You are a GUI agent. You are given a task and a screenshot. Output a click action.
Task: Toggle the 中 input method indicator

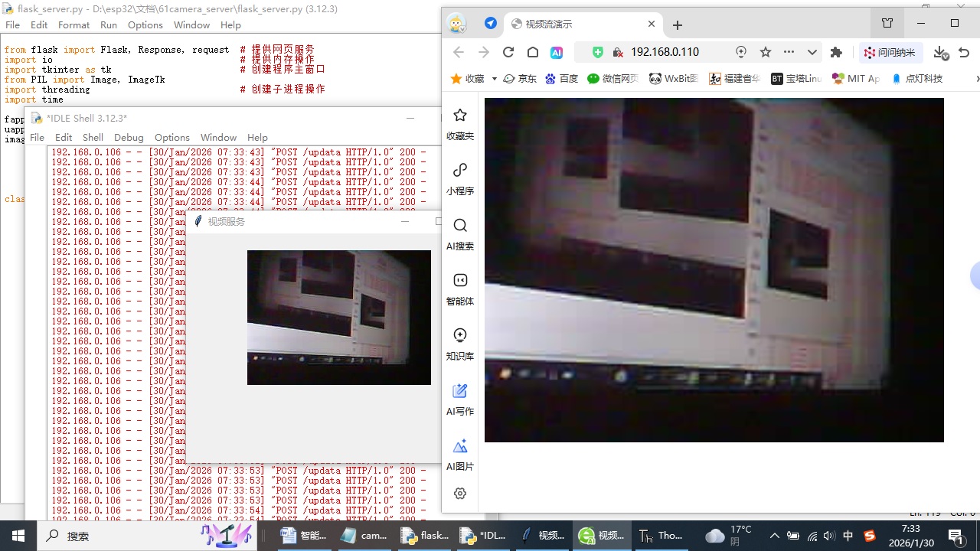click(848, 536)
